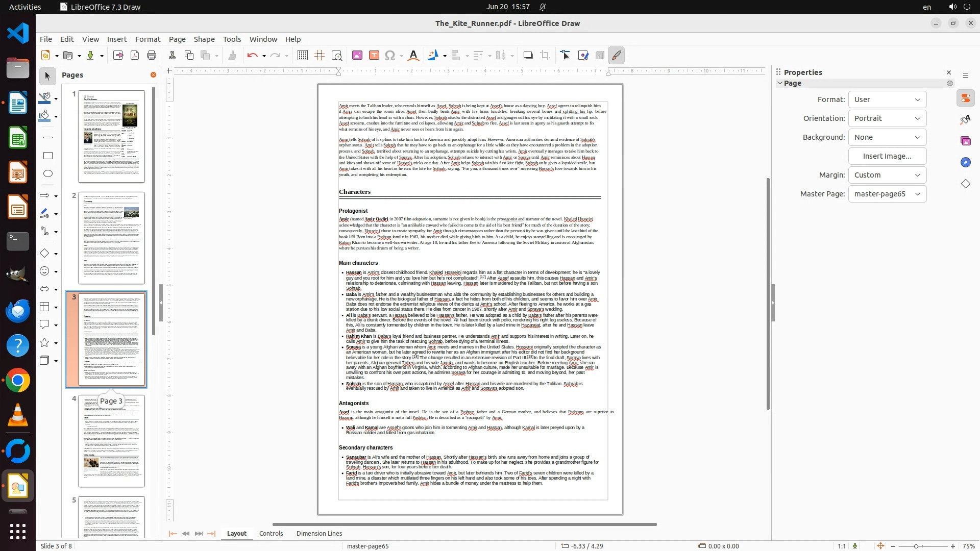
Task: Click the Crop Image tool
Action: (545, 55)
